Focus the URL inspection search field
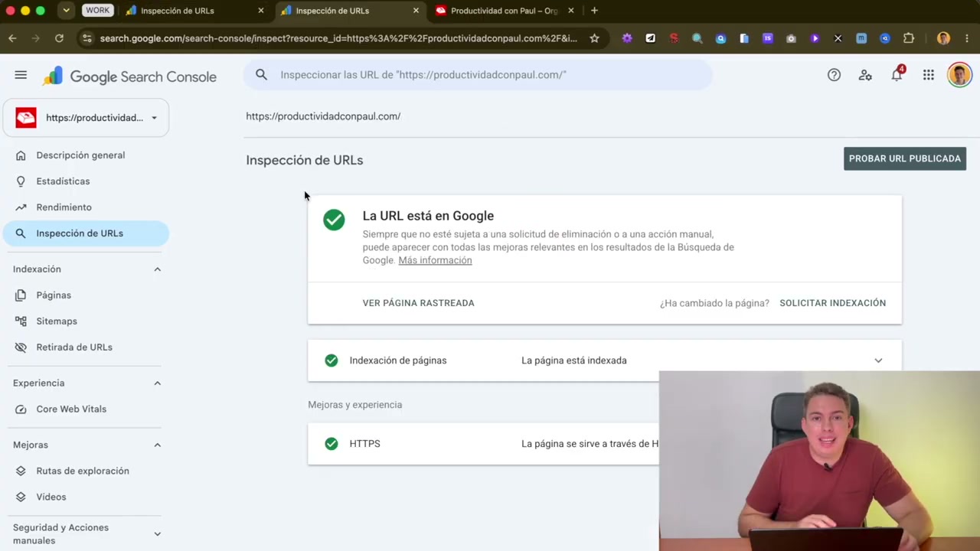This screenshot has width=980, height=551. coord(478,75)
